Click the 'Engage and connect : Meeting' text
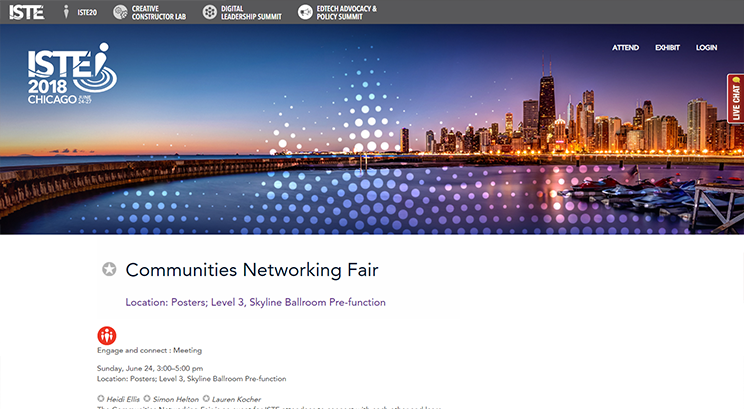This screenshot has height=409, width=744. coord(149,350)
